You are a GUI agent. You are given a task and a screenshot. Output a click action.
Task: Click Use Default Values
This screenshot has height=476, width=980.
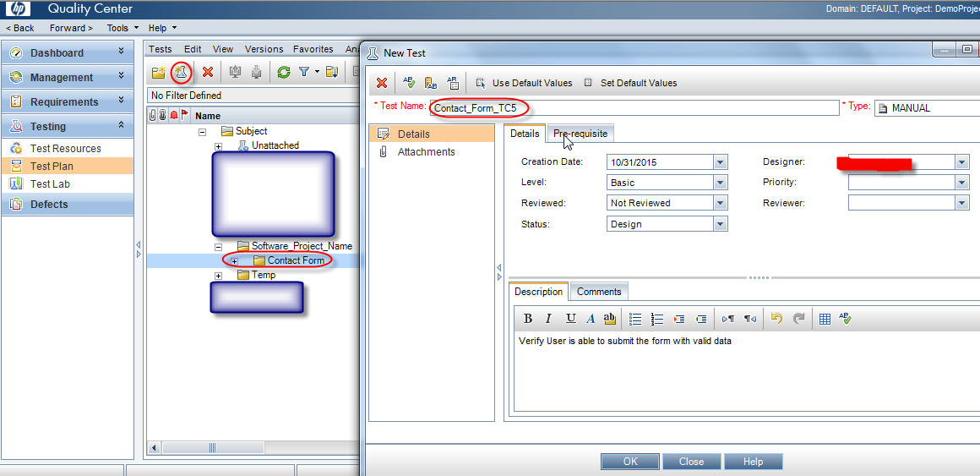(x=524, y=83)
